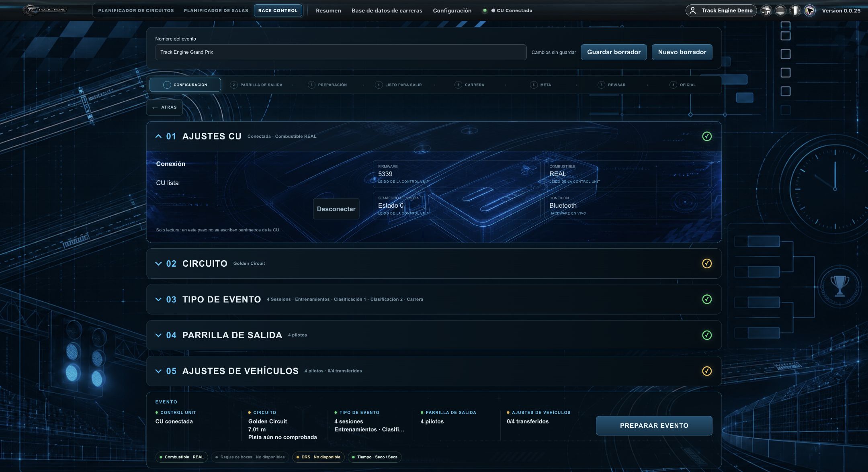Go to step 6 Meta
Image resolution: width=868 pixels, height=472 pixels.
pos(541,85)
